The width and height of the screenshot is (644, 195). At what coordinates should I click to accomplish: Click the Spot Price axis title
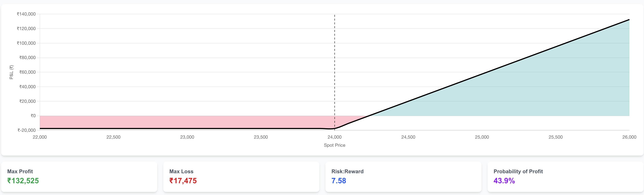(335, 145)
